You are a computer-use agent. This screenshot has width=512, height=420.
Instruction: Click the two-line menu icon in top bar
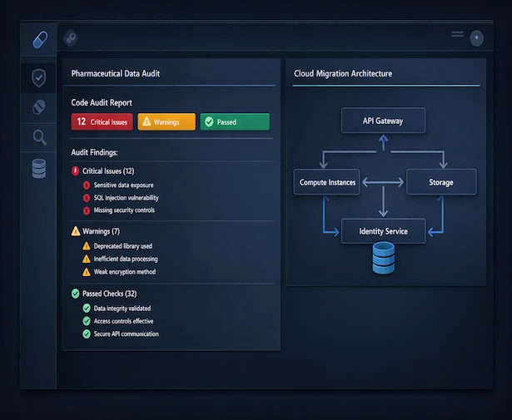[x=457, y=35]
